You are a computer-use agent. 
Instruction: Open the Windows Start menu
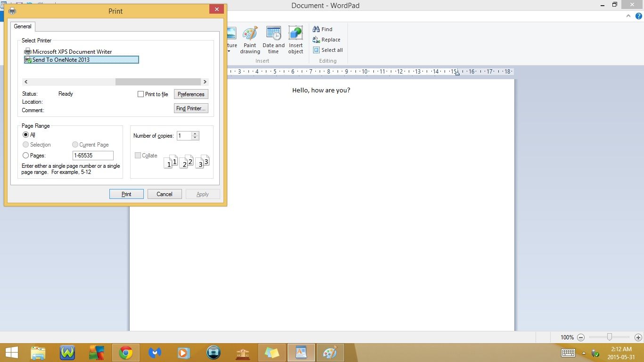pyautogui.click(x=11, y=352)
